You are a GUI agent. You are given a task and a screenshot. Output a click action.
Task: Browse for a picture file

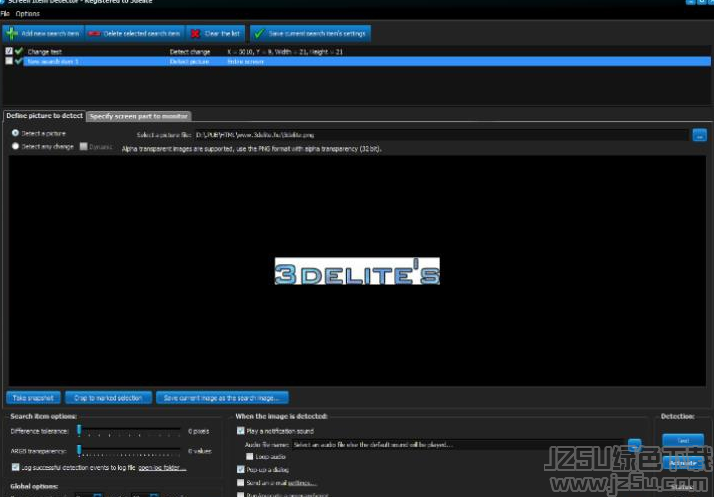point(699,135)
